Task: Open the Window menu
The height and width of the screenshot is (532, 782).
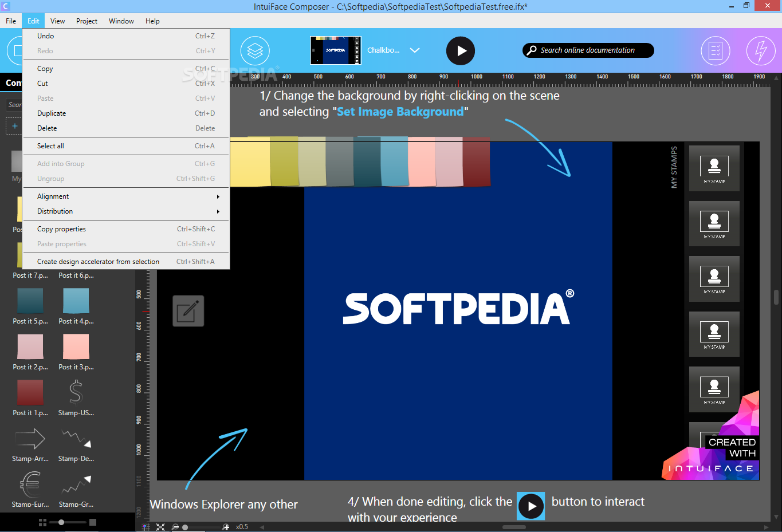Action: tap(121, 21)
